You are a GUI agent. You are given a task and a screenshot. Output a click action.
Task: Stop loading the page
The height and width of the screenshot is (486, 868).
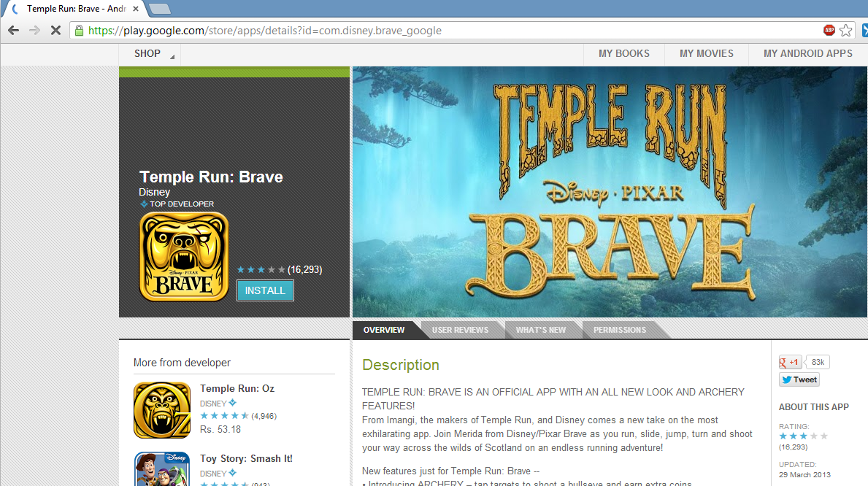(55, 31)
